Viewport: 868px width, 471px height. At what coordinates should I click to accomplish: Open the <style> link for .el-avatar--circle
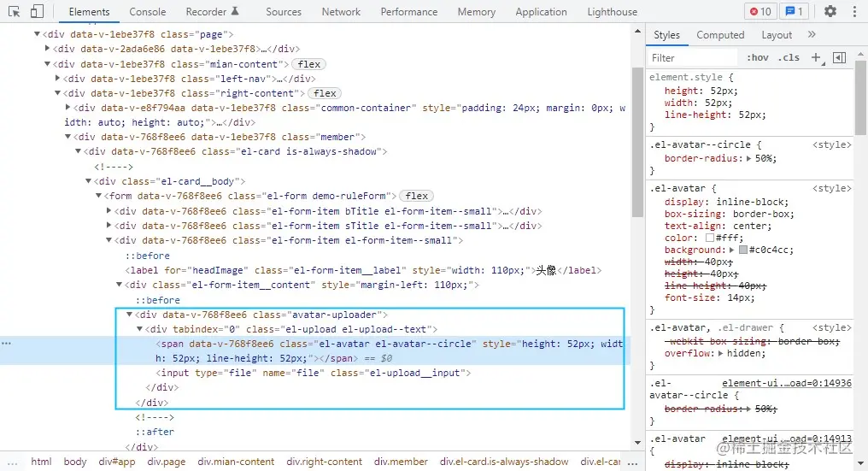tap(832, 144)
